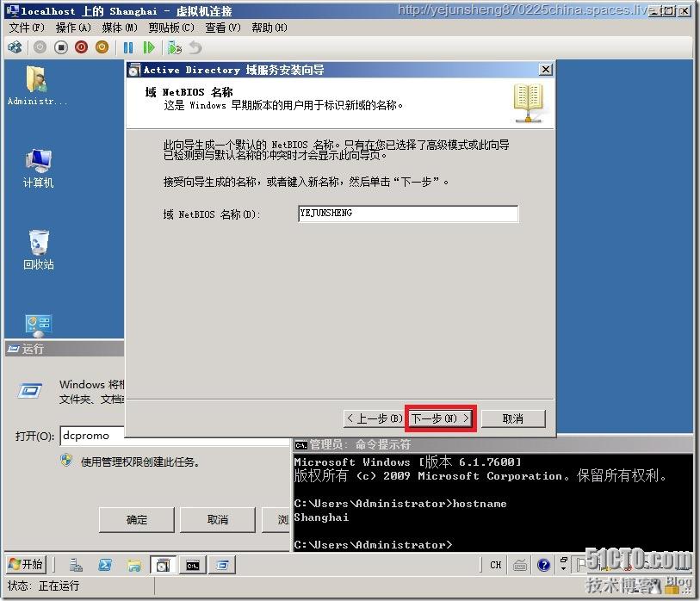This screenshot has height=601, width=700.
Task: Open the 媒体(M) menu
Action: tap(120, 28)
